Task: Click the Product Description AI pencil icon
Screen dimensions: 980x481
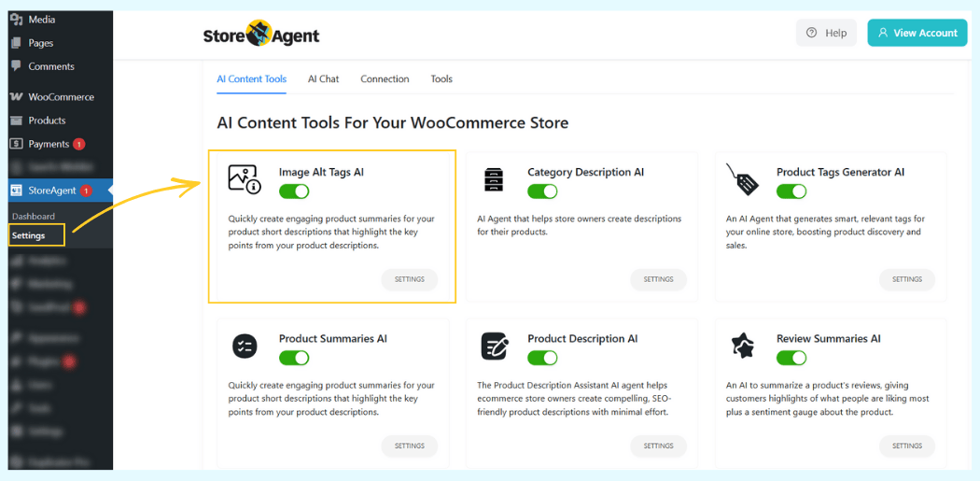Action: (494, 347)
